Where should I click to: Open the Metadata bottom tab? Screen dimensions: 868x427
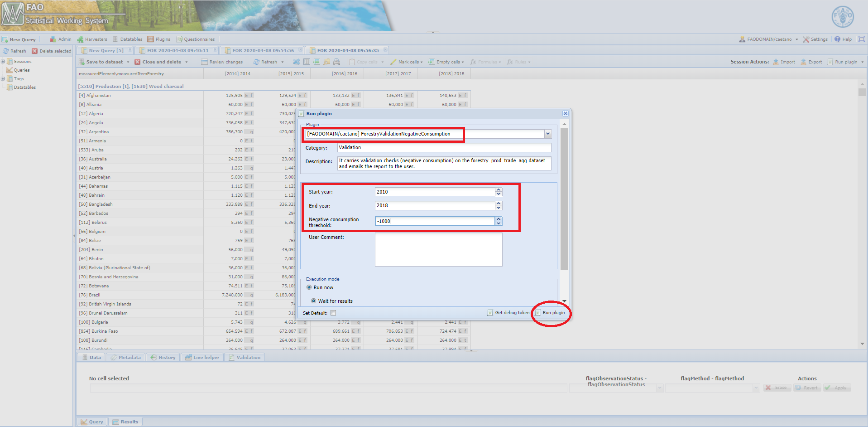pos(125,357)
